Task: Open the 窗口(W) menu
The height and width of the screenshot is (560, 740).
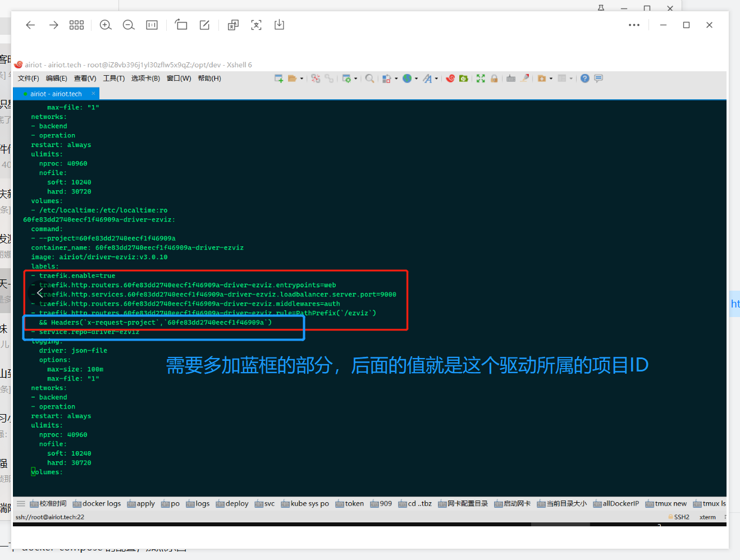Action: [179, 79]
